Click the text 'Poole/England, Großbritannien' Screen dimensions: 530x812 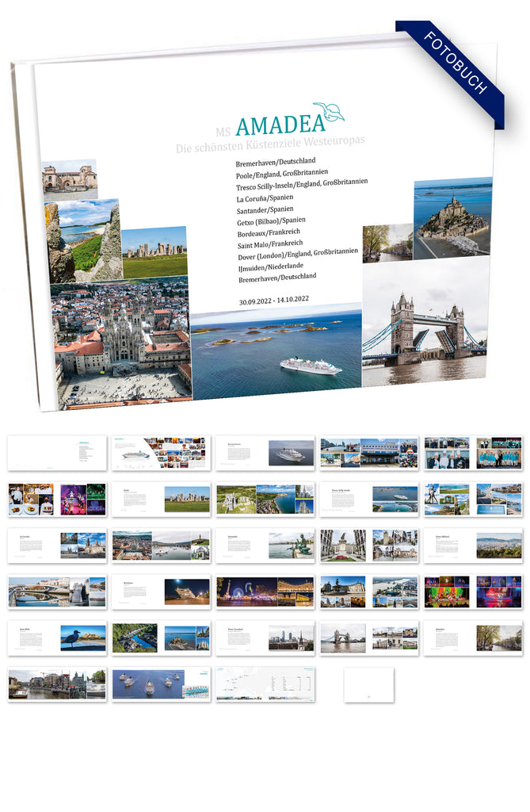click(x=281, y=174)
